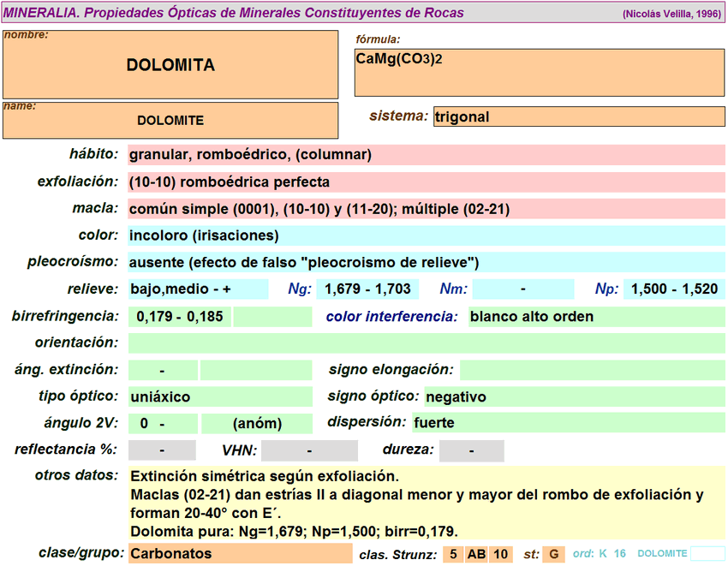Click the Ng refractive index field

click(x=368, y=289)
